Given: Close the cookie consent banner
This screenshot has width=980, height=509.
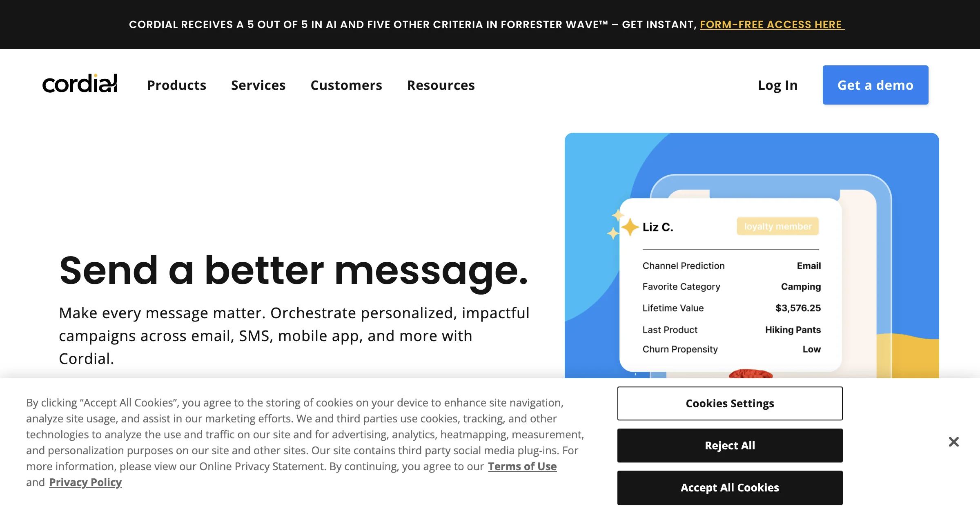Looking at the screenshot, I should click(x=953, y=442).
